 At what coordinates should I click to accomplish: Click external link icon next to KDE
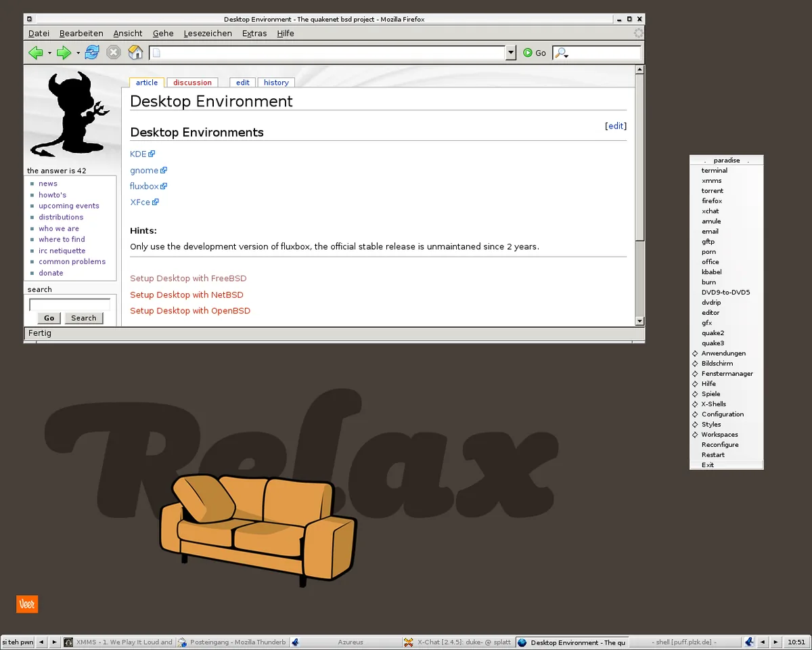pyautogui.click(x=152, y=154)
